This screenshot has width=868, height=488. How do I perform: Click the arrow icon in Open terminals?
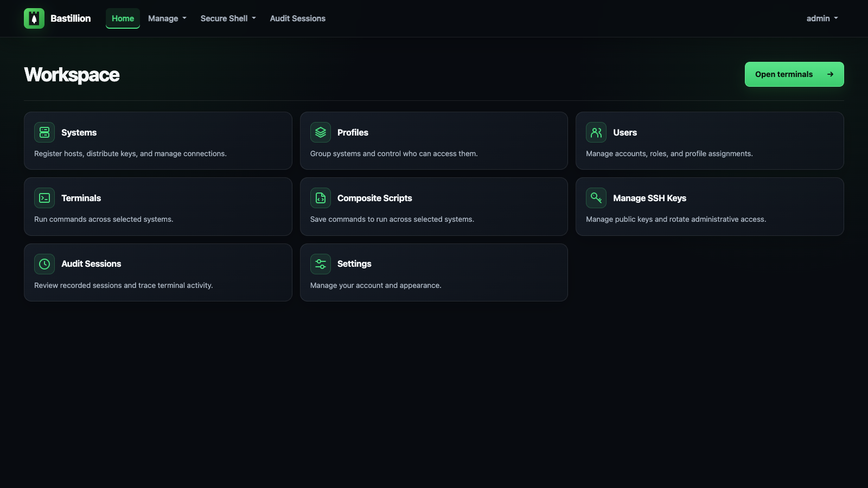click(830, 74)
